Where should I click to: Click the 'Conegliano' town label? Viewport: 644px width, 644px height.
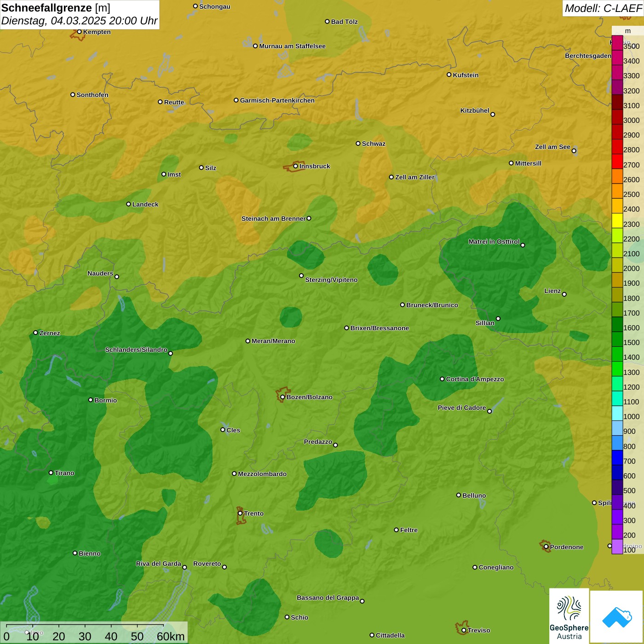click(496, 567)
